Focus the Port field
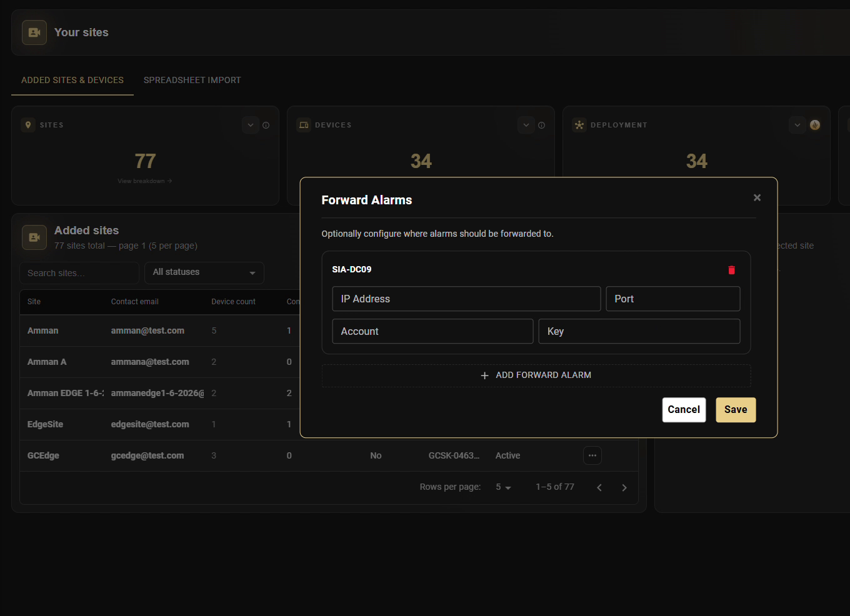This screenshot has height=616, width=850. click(x=673, y=299)
